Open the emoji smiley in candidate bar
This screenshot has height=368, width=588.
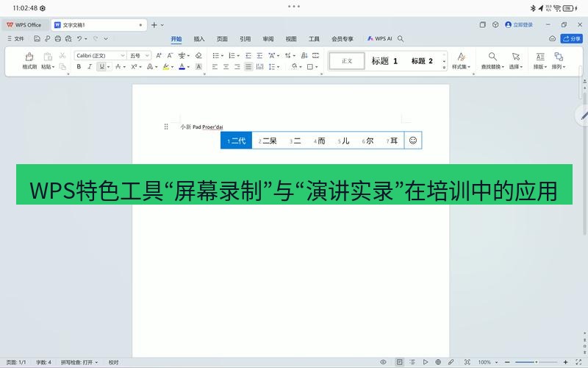click(413, 141)
